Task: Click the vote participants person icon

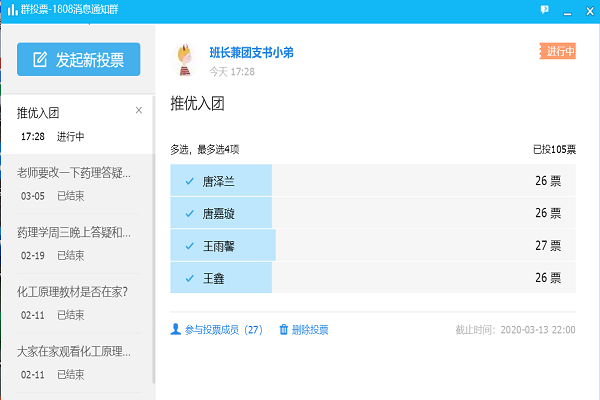Action: (176, 329)
